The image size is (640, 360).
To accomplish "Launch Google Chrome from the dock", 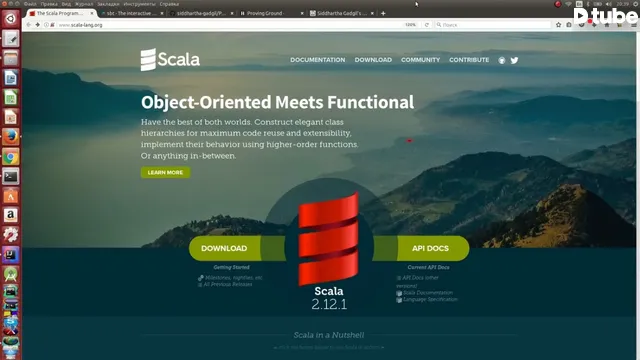I will pos(11,157).
